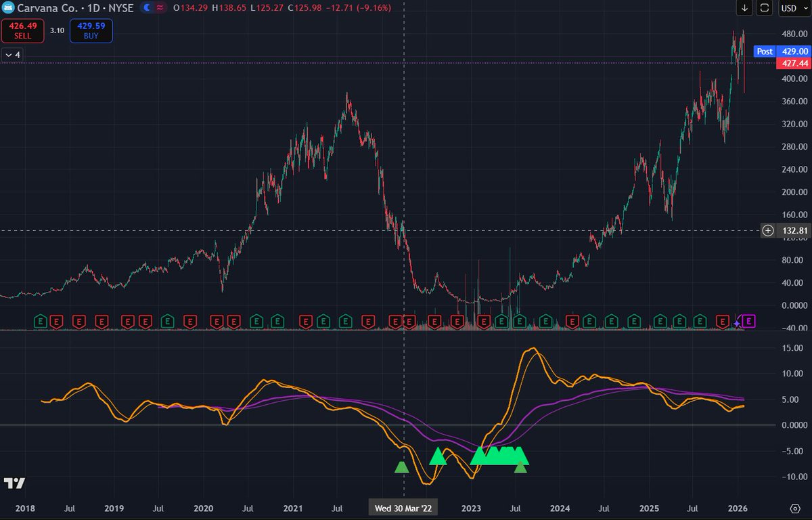Click the 2020 label on the time axis
Viewport: 812px width, 520px height.
[203, 508]
